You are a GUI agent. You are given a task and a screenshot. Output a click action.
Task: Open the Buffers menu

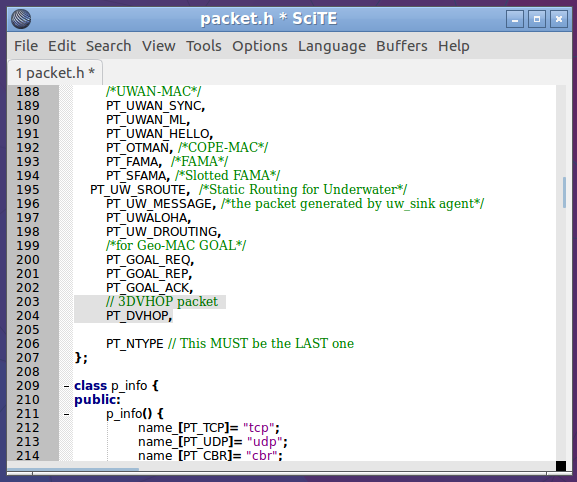tap(401, 46)
